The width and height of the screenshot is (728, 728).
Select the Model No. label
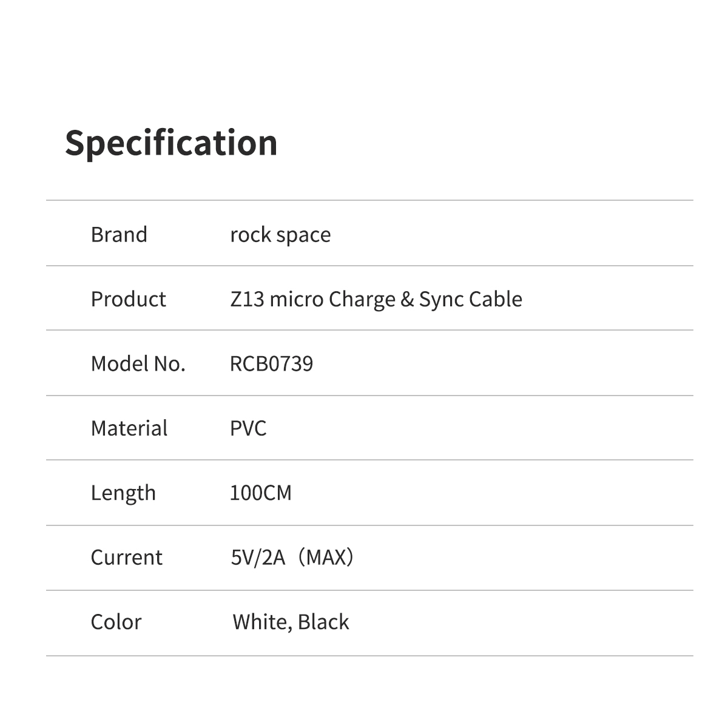(138, 364)
